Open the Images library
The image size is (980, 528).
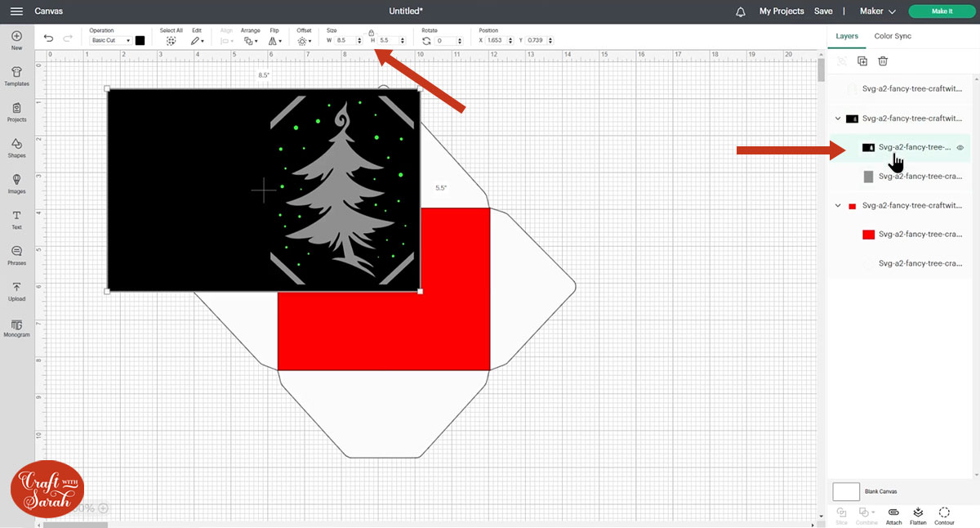click(x=16, y=183)
